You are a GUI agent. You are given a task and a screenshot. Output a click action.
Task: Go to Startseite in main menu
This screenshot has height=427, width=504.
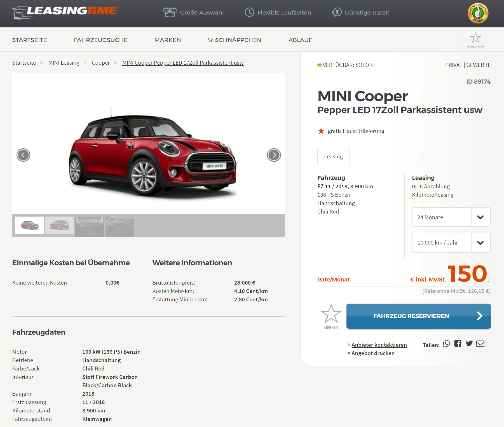(29, 40)
